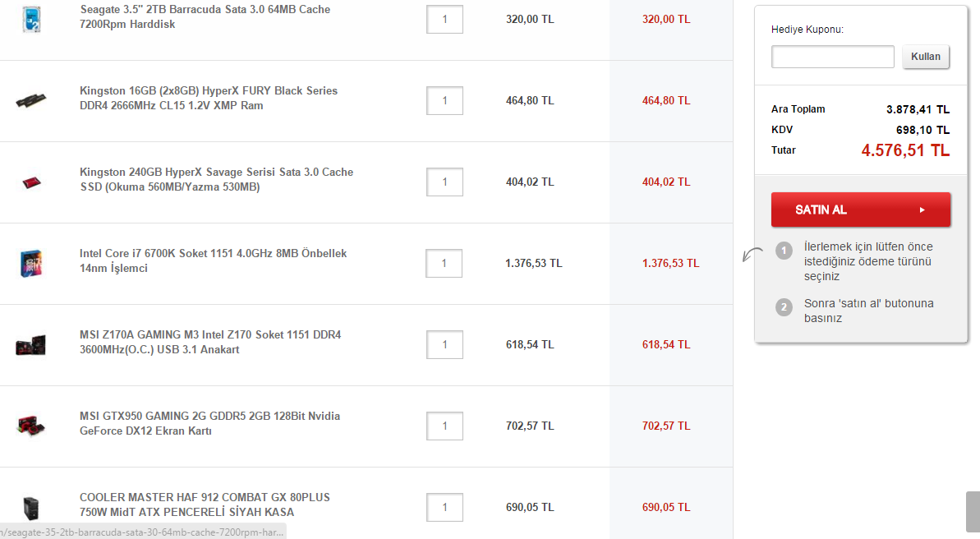
Task: Click quantity field for MSI GTX950 card
Action: coord(444,426)
